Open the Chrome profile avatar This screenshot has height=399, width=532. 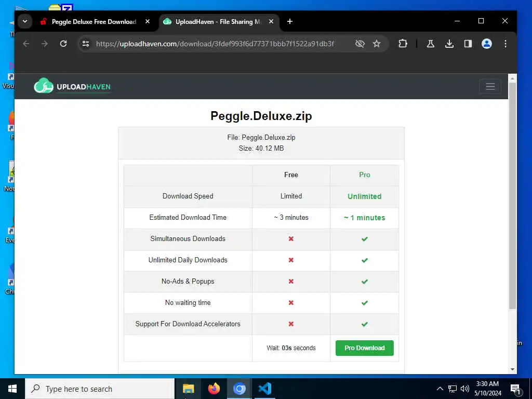click(x=486, y=44)
